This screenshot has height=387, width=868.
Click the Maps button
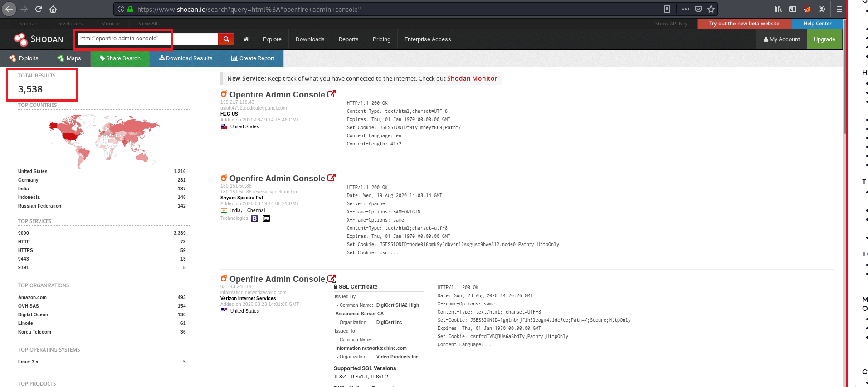click(x=69, y=58)
